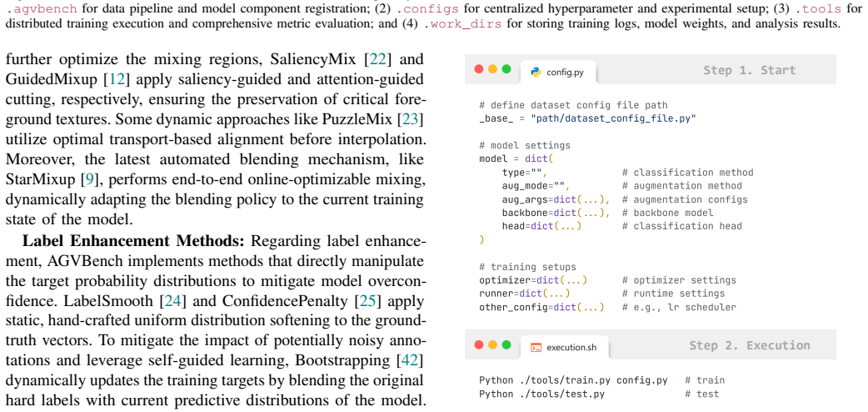Click the red dot in the config.py window
The image size is (868, 412).
479,69
